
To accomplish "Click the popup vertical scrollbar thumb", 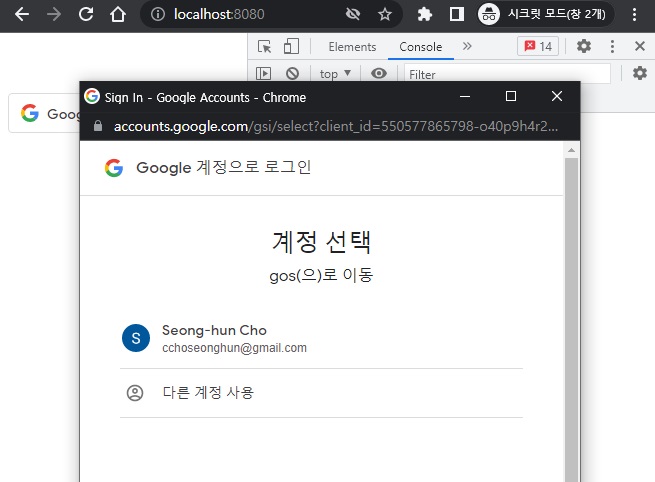I will 571,320.
